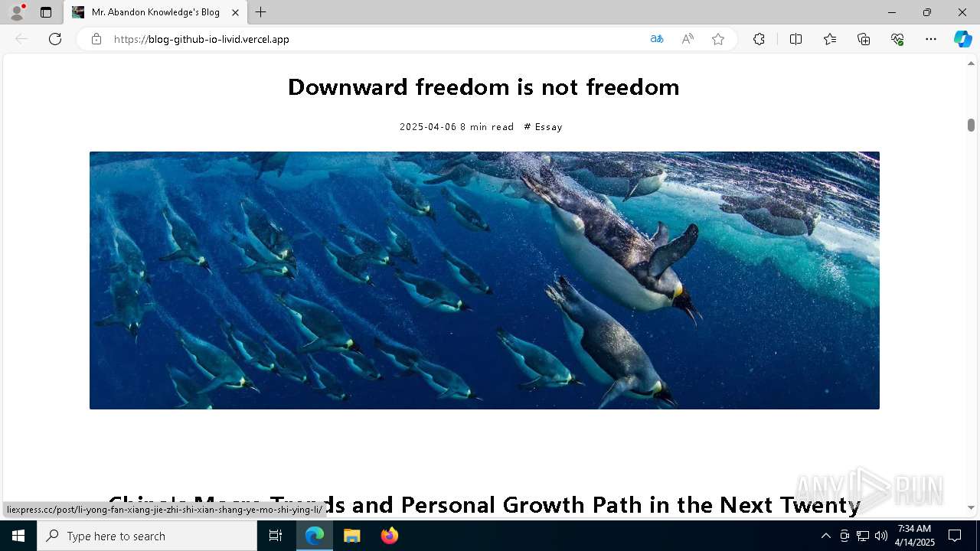
Task: Open the taskbar clock and date
Action: tap(915, 536)
